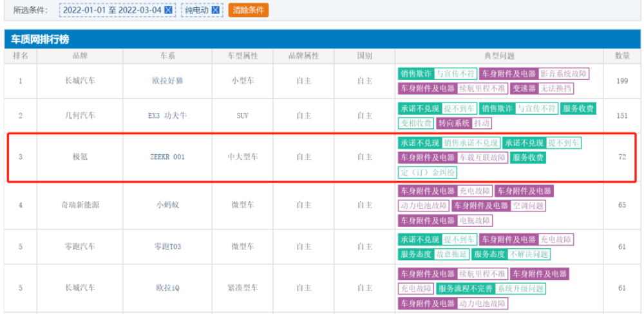Screen dimensions: 644x314
Task: Open the 欧拉好猫 car series link
Action: pos(167,81)
